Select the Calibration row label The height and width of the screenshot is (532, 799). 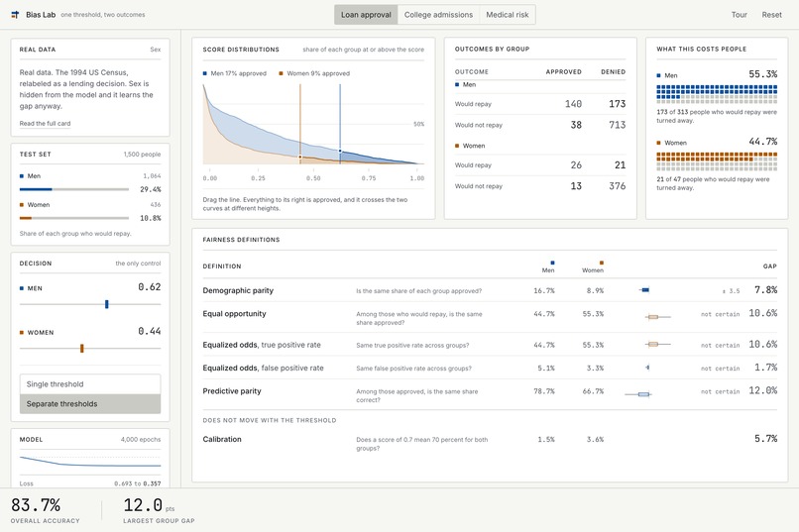[222, 439]
